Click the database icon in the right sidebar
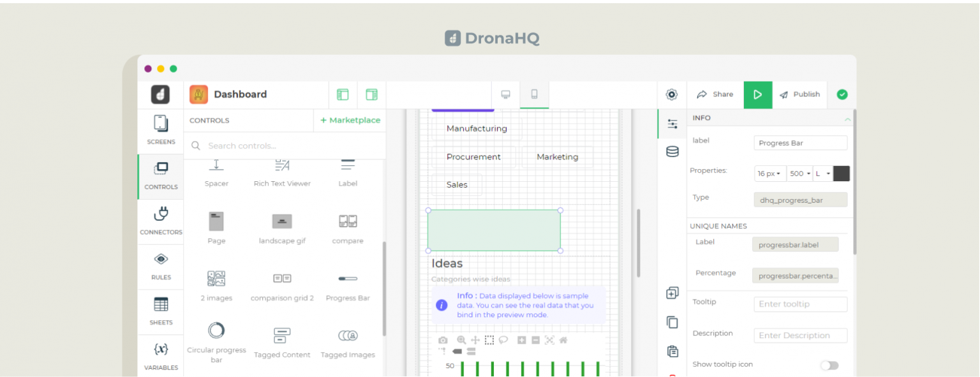This screenshot has height=377, width=980. 672,151
